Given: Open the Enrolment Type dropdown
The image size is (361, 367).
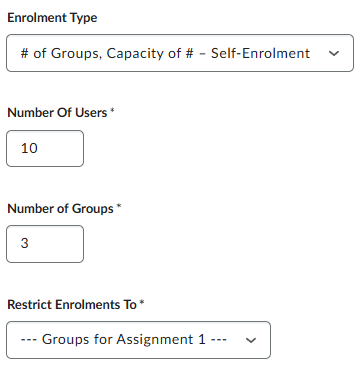Looking at the screenshot, I should tap(180, 53).
